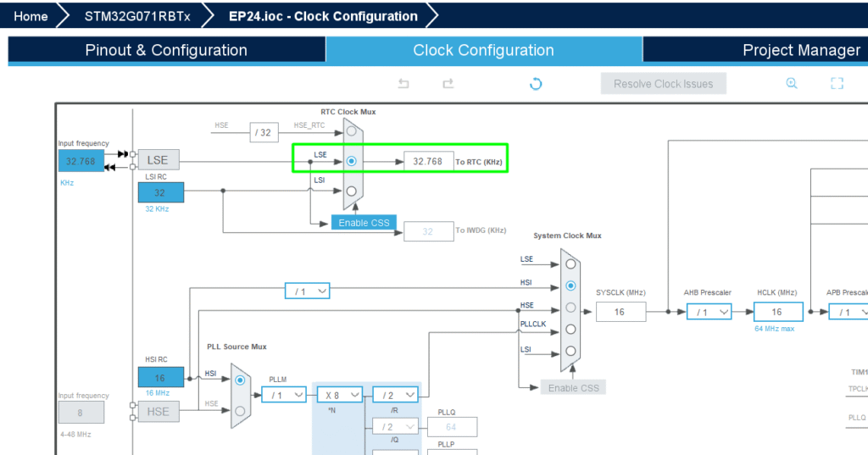Viewport: 868px width, 455px height.
Task: Click the LSE input frequency field
Action: tap(81, 161)
